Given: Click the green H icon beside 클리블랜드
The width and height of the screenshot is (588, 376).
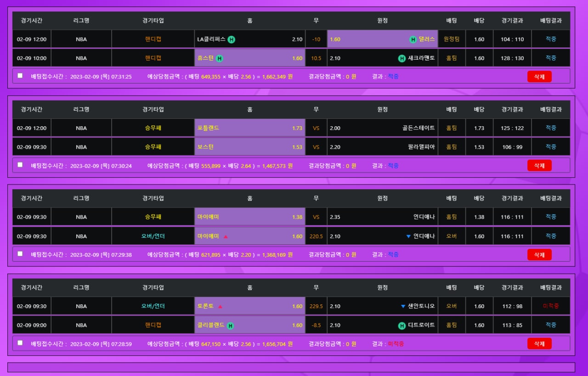Looking at the screenshot, I should 230,325.
